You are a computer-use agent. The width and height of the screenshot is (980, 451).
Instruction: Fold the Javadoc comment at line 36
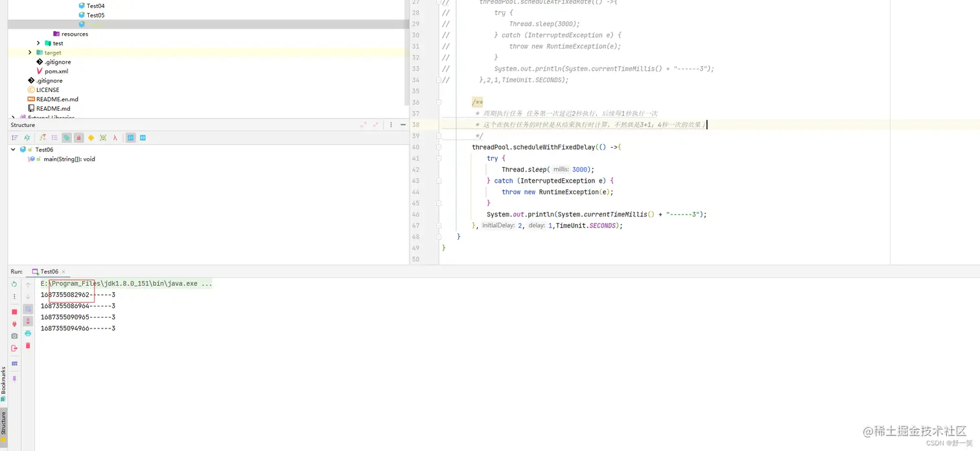439,102
